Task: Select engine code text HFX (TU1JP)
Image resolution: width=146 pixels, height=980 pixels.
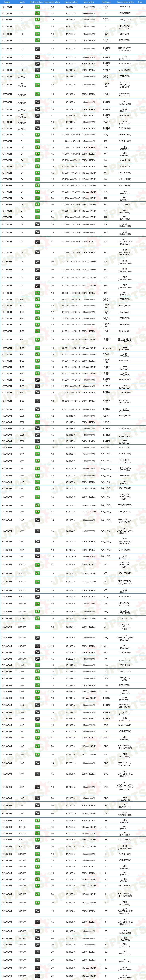Action: tap(124, 13)
